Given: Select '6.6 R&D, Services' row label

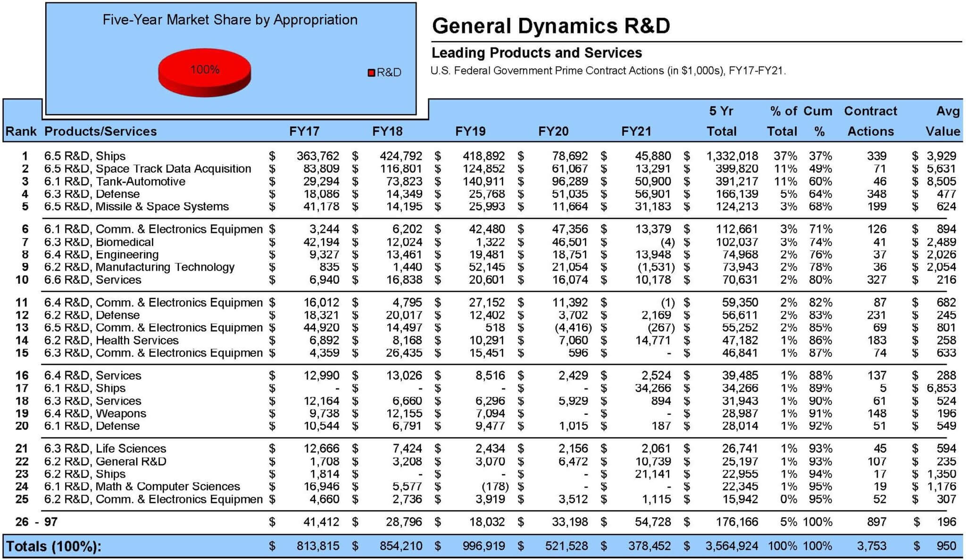Looking at the screenshot, I should pos(92,280).
